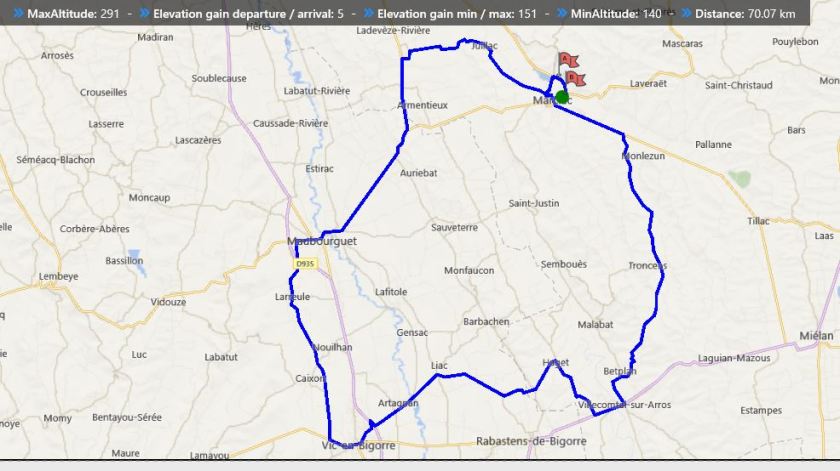Viewport: 840px width, 471px height.
Task: Click the Laguian-Mazous village label
Action: 734,358
